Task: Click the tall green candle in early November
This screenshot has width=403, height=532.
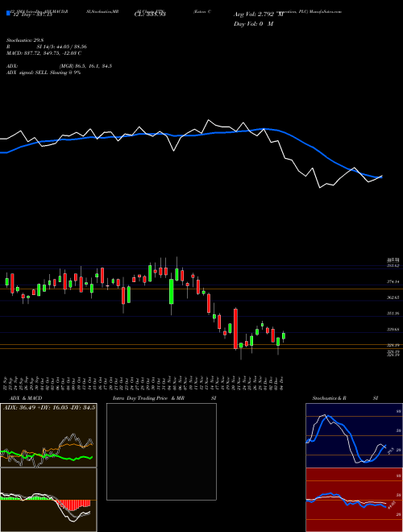Action: pos(172,292)
